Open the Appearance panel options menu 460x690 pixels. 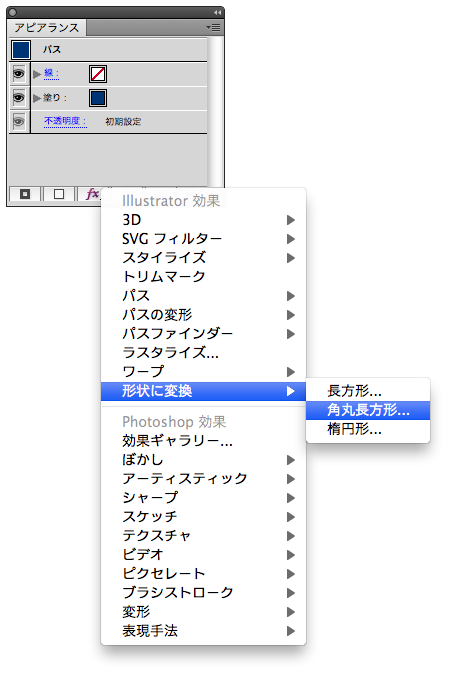click(213, 27)
